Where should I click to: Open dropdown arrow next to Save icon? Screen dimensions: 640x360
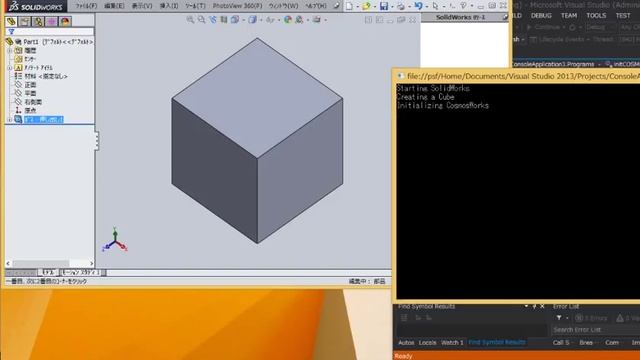click(x=392, y=7)
